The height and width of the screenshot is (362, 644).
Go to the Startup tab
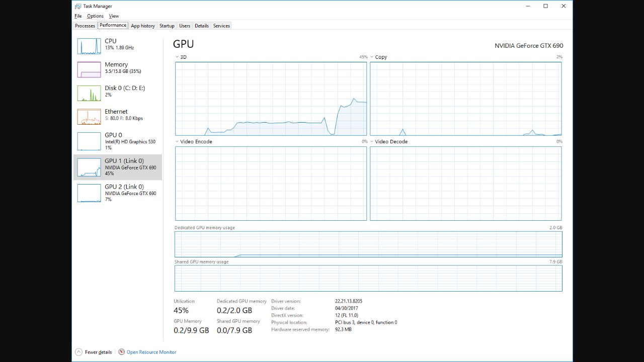167,26
